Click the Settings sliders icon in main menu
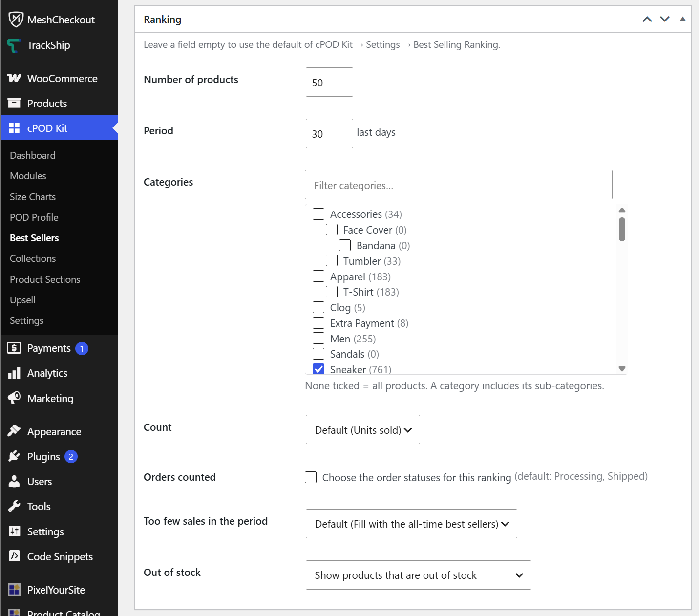Image resolution: width=699 pixels, height=616 pixels. tap(14, 531)
